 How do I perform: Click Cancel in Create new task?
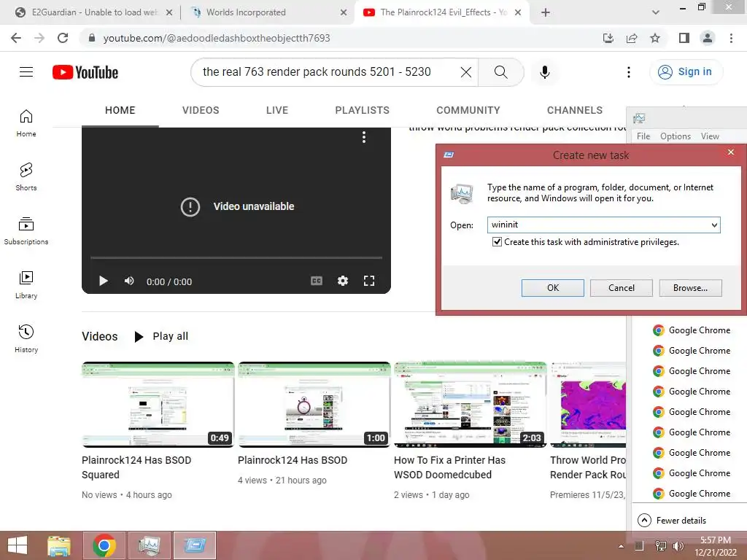pyautogui.click(x=622, y=287)
